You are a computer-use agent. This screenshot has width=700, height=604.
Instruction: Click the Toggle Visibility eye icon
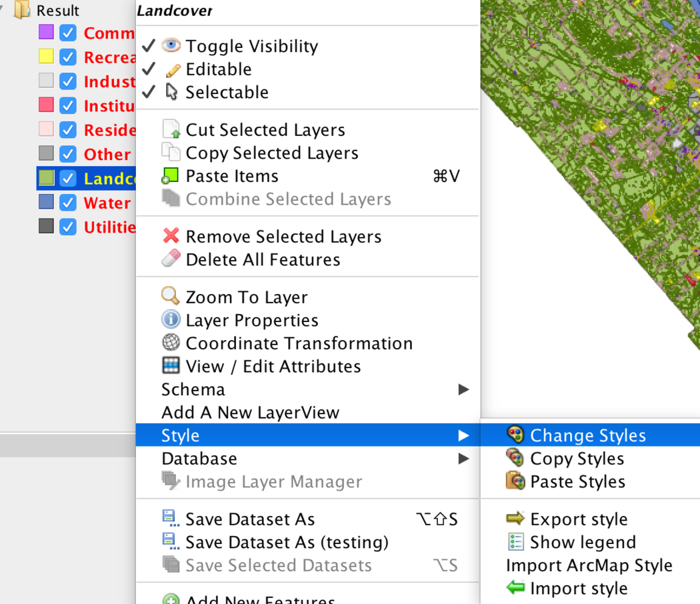pyautogui.click(x=171, y=45)
